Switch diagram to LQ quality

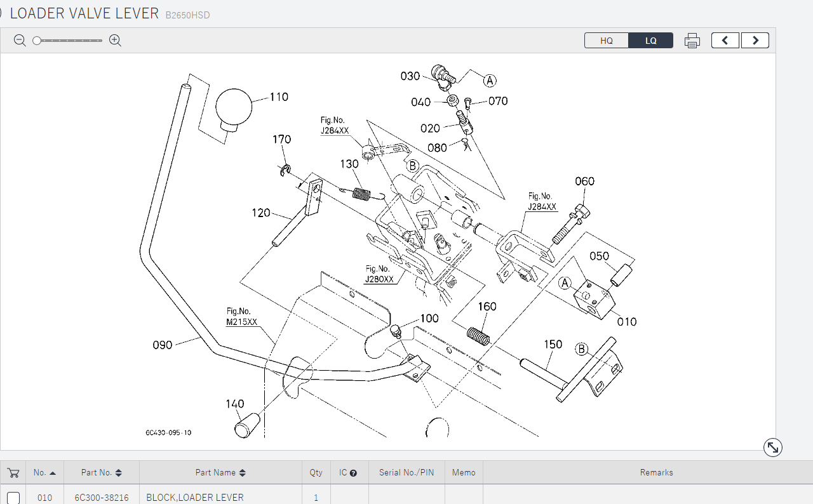coord(650,41)
